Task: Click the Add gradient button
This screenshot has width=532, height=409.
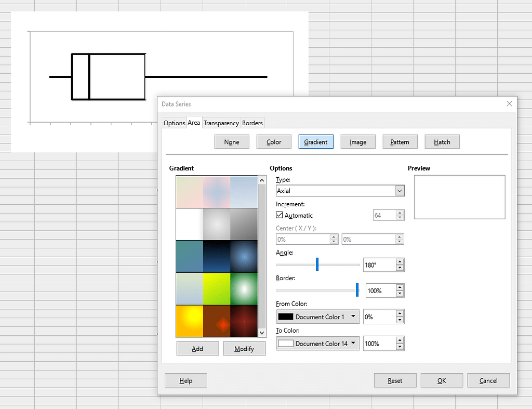Action: click(x=197, y=348)
